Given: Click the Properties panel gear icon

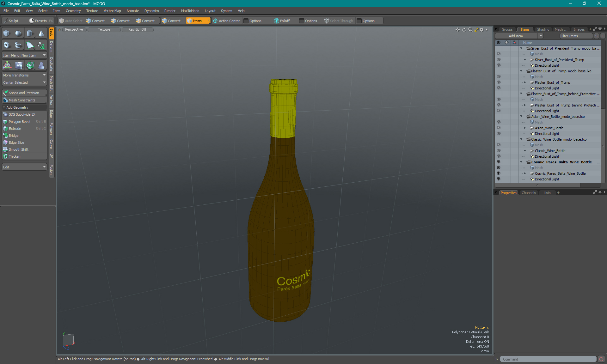Looking at the screenshot, I should [x=600, y=192].
